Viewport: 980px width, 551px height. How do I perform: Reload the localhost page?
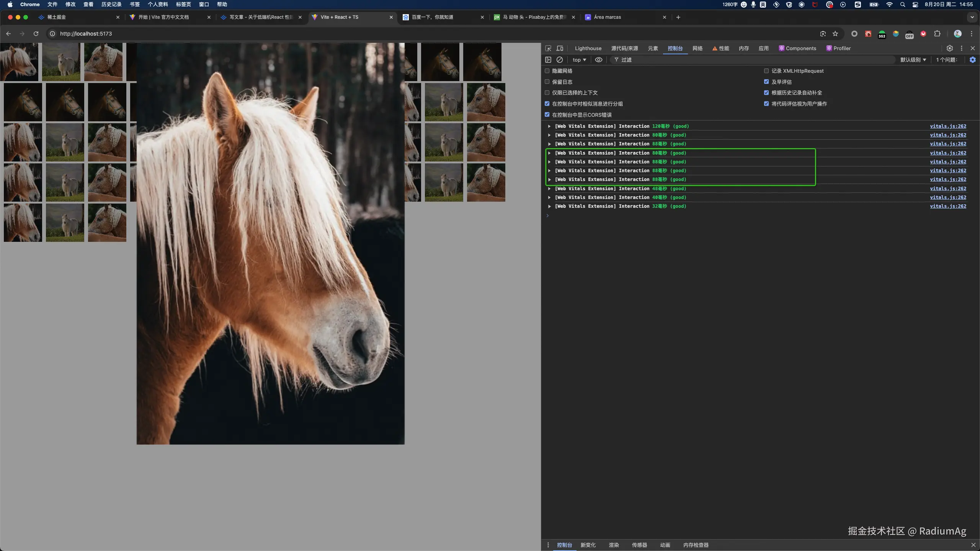(36, 34)
